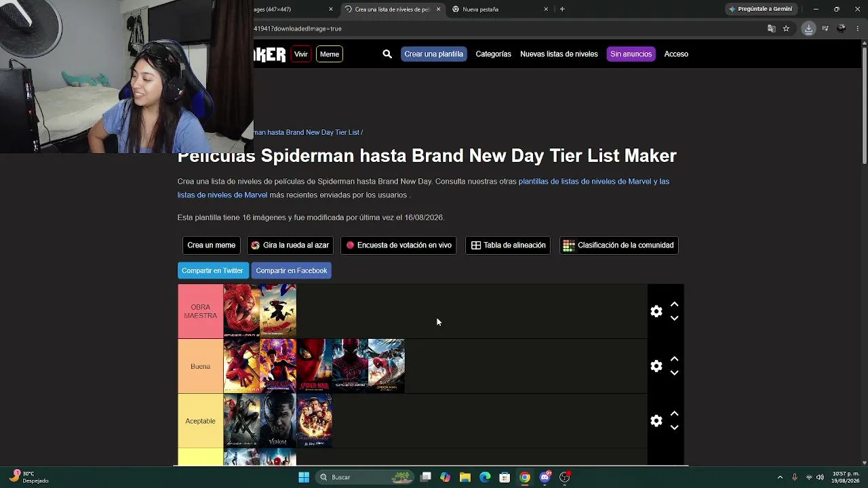Open File Explorer from the taskbar

coord(465,477)
